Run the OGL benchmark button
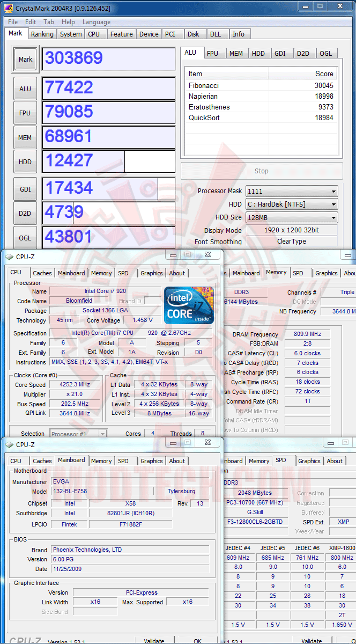356x644 pixels. pos(25,238)
